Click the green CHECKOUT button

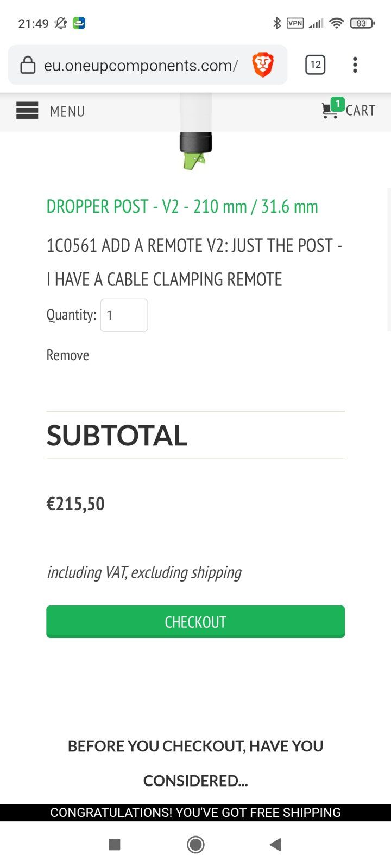tap(195, 622)
